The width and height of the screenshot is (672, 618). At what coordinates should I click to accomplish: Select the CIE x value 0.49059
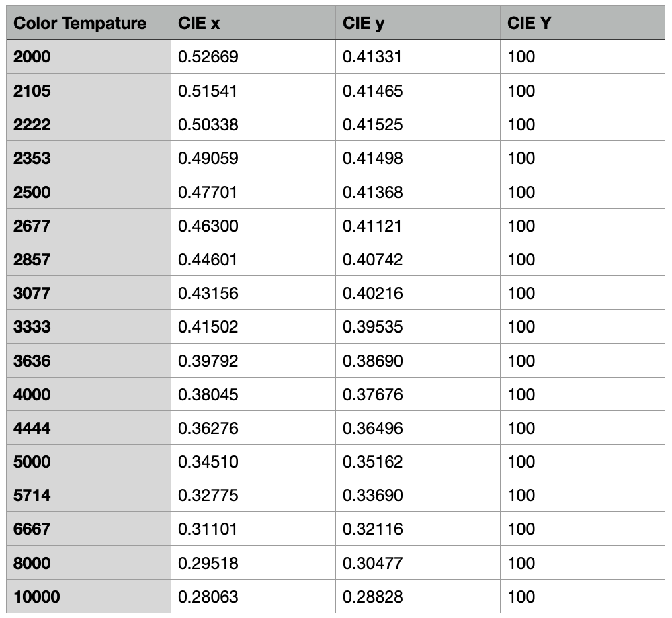[208, 159]
